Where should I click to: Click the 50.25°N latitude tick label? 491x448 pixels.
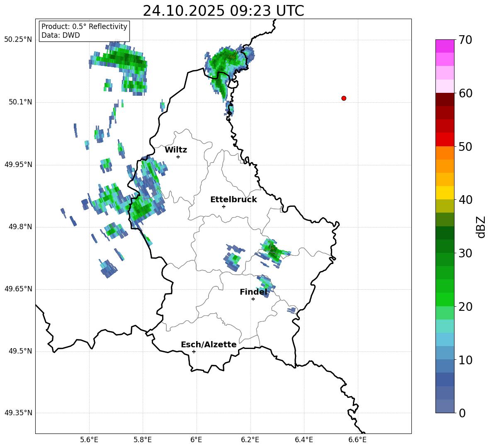coord(18,40)
